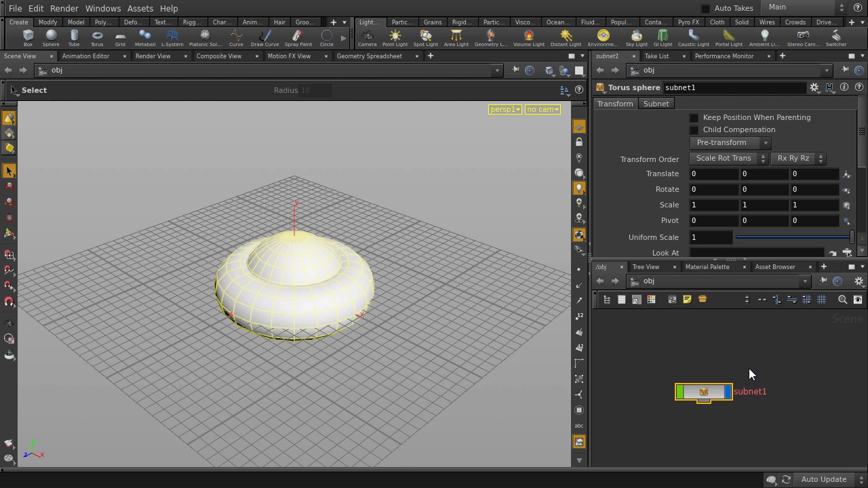This screenshot has height=488, width=868.
Task: Enable Keep Position When Parenting checkbox
Action: click(694, 118)
